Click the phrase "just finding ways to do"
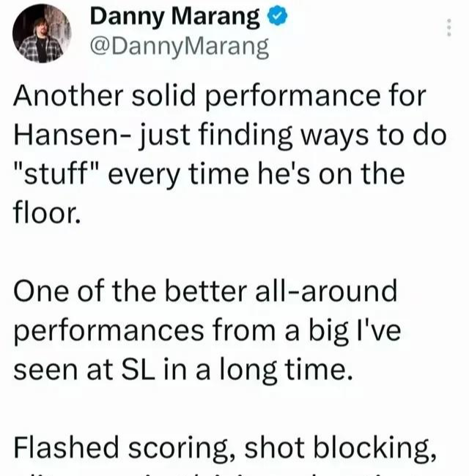 coord(292,135)
